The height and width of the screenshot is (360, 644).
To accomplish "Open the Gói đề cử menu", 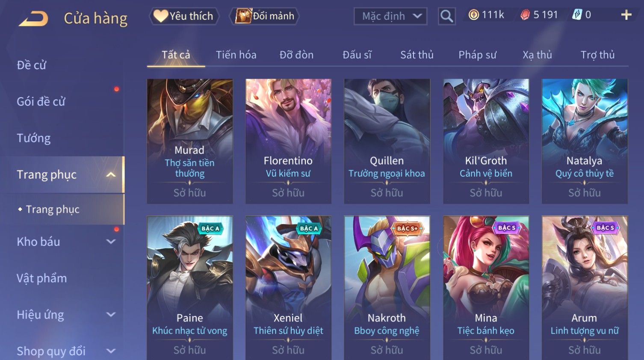I will click(41, 102).
